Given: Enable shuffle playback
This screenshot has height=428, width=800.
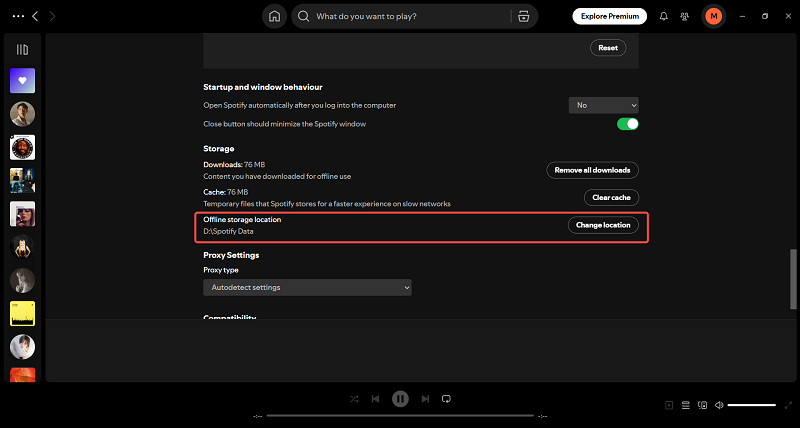Looking at the screenshot, I should [354, 398].
